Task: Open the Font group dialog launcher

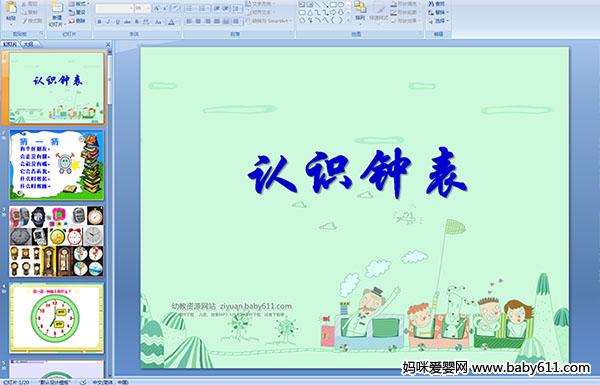Action: click(x=179, y=34)
